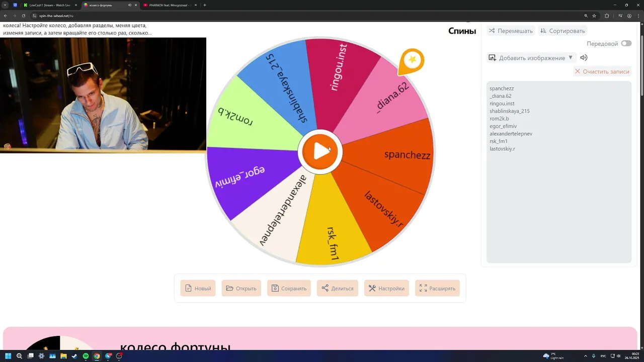Open Spotify from the taskbar
The width and height of the screenshot is (644, 362).
[x=86, y=356]
